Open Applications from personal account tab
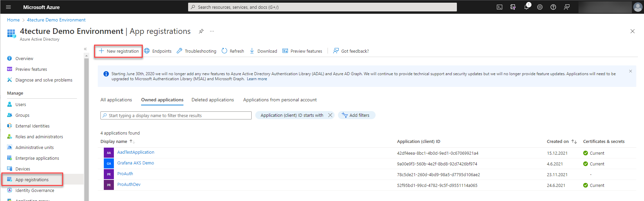This screenshot has width=644, height=201. point(280,100)
